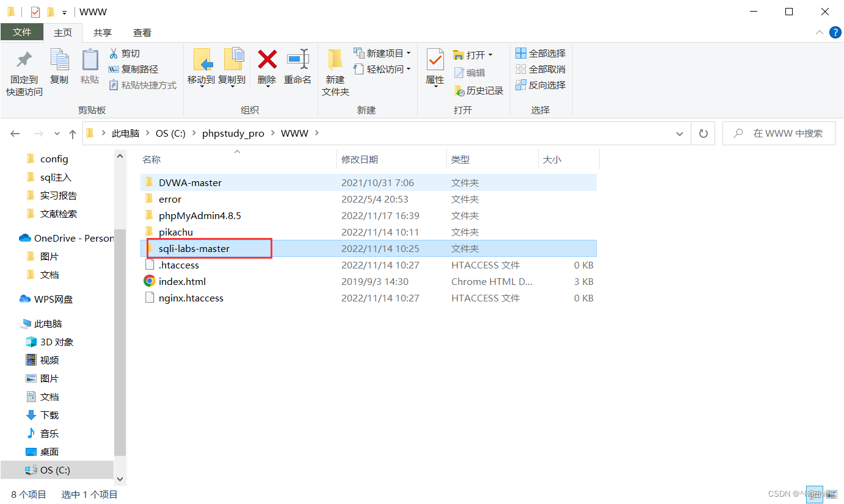The height and width of the screenshot is (504, 844).
Task: Collapse the ribbon with chevron
Action: 819,32
